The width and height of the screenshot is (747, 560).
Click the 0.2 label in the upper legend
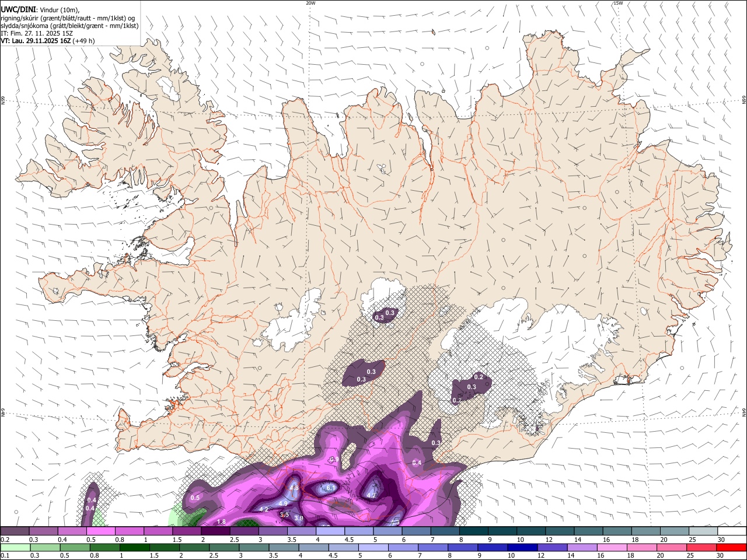(x=5, y=540)
